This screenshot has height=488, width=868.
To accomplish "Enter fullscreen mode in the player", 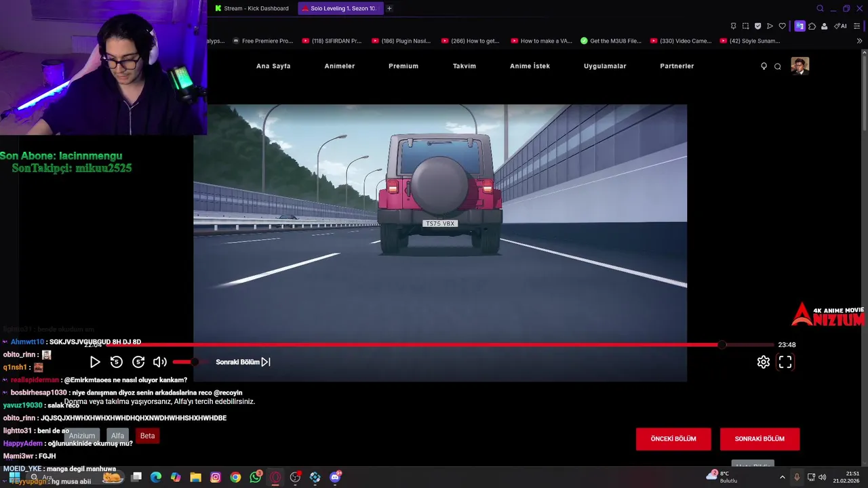I will [x=785, y=362].
